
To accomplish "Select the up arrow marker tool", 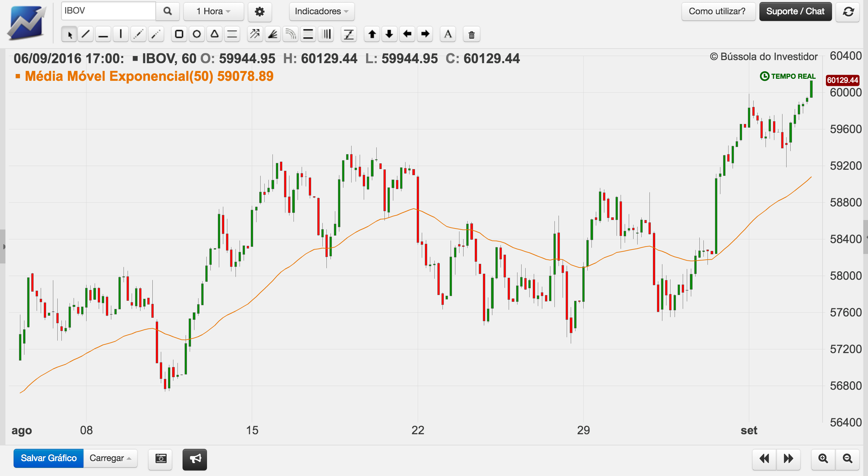I will pos(372,34).
